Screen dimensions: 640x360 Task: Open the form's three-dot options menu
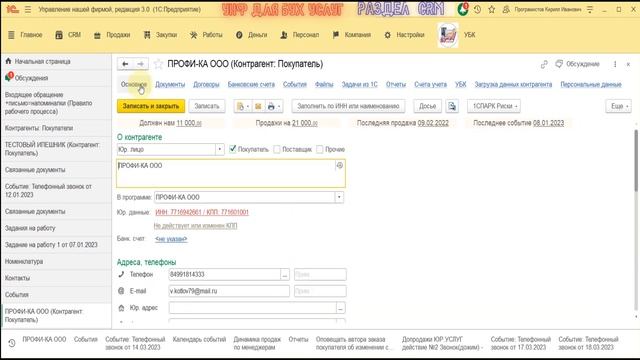click(x=615, y=64)
